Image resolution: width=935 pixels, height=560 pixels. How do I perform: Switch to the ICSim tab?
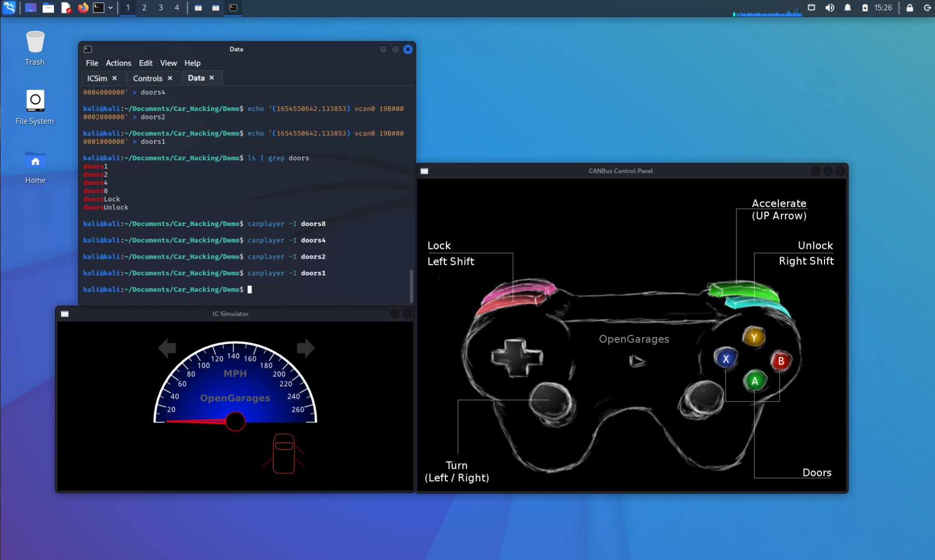point(98,78)
